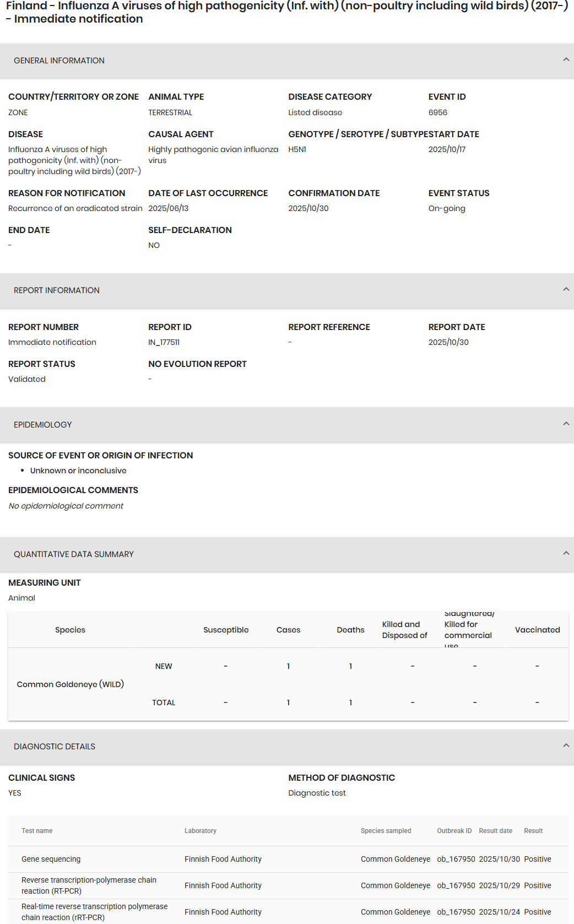
Task: Click the REPORT INFORMATION header title
Action: [x=57, y=290]
